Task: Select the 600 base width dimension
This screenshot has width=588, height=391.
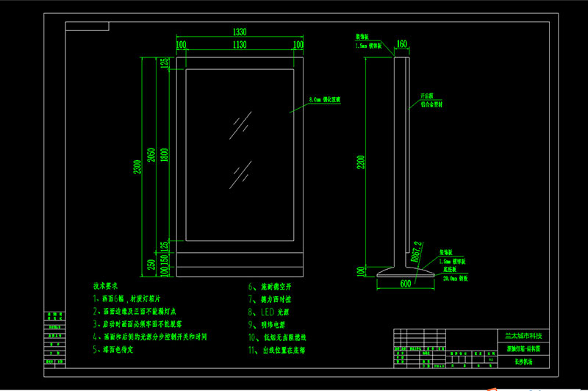Action: point(405,284)
